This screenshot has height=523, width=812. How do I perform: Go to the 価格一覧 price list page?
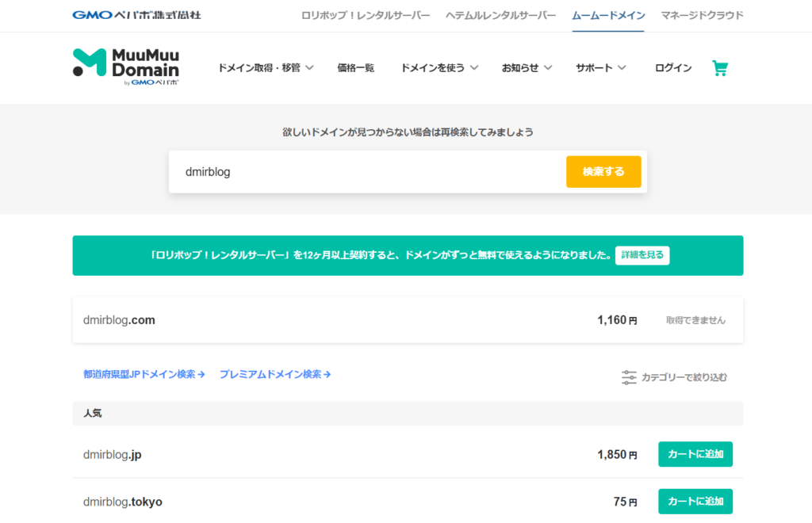(x=355, y=68)
